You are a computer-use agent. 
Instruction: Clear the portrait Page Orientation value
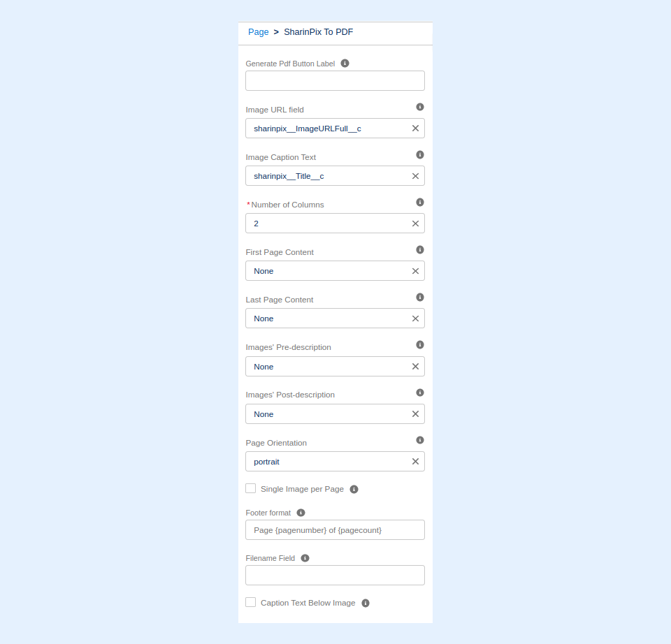(x=415, y=462)
